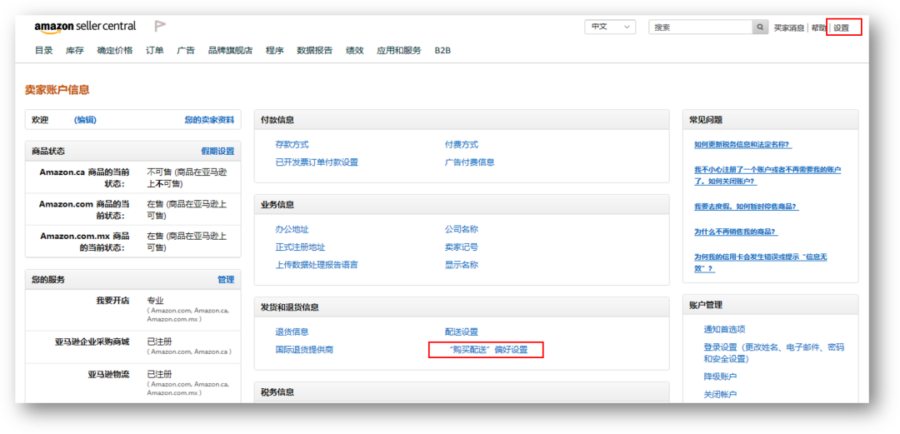Viewport: 900px width, 434px height.
Task: Open 广告付费信息 link
Action: pos(470,162)
